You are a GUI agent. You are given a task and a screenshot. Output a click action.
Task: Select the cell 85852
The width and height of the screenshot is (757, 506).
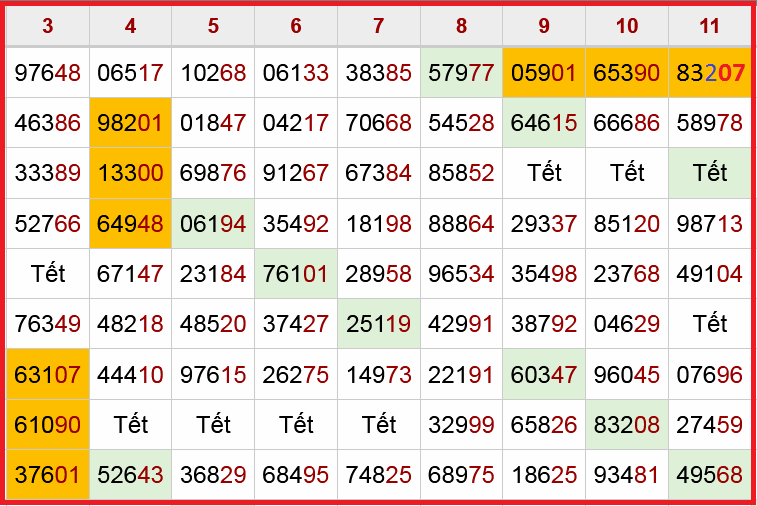[461, 173]
